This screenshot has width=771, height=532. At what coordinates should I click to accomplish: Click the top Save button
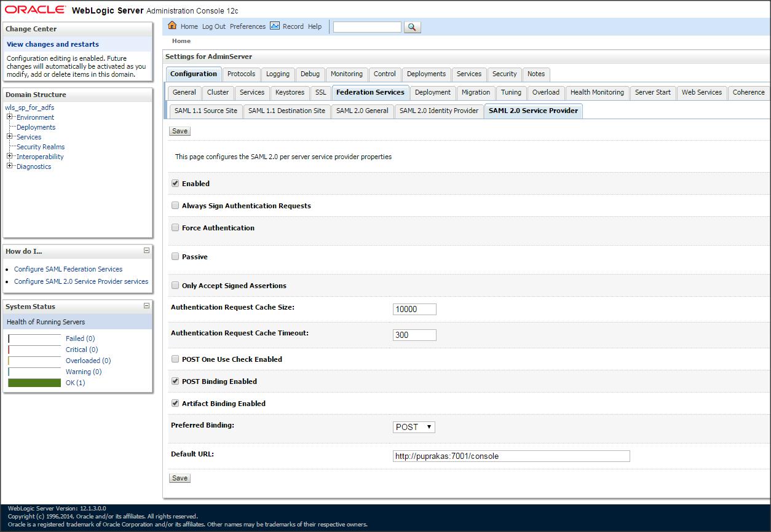click(180, 131)
